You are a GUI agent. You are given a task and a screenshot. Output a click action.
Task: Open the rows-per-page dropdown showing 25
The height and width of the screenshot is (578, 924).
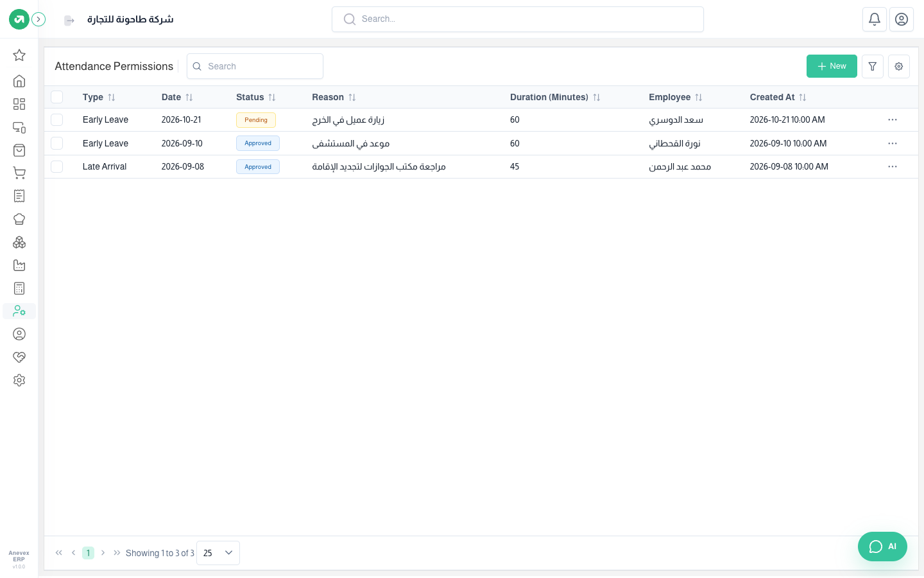(x=218, y=553)
